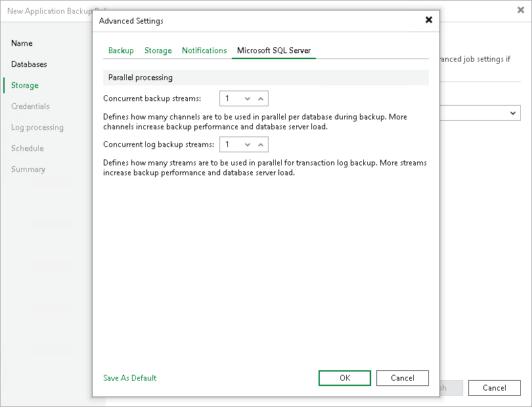Click the wizard's bottom-right Cancel button
Image resolution: width=532 pixels, height=407 pixels.
[x=494, y=388]
